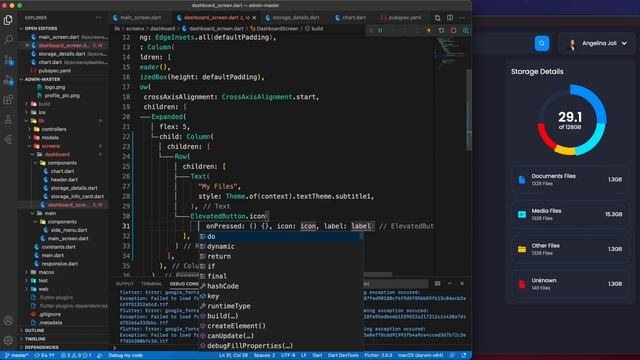Close the dashboard_screen.dart tab

coord(254,18)
